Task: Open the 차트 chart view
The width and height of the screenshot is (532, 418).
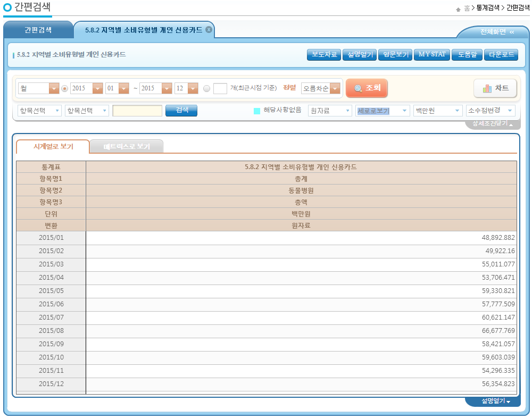Action: (x=495, y=88)
